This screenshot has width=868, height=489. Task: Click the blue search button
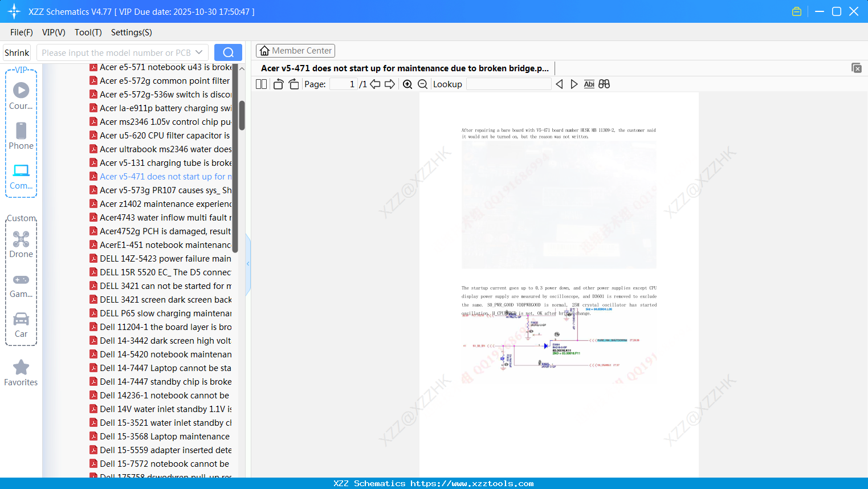coord(228,52)
